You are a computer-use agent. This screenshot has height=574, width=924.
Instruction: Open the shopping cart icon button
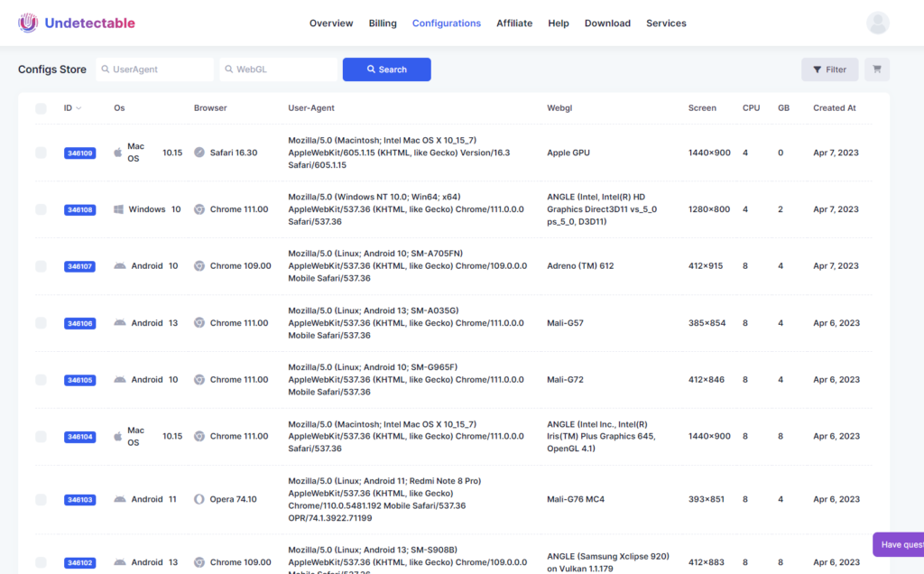point(877,69)
